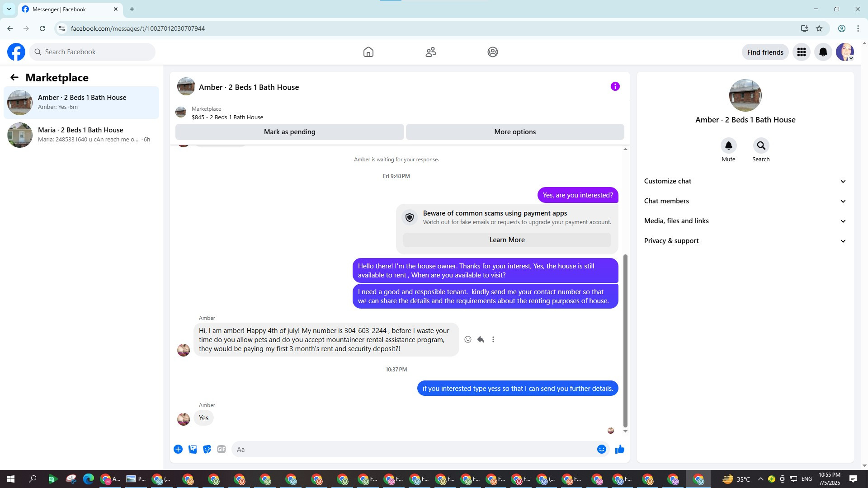React to Amber's message with the smiley icon
The width and height of the screenshot is (868, 488).
(x=468, y=339)
